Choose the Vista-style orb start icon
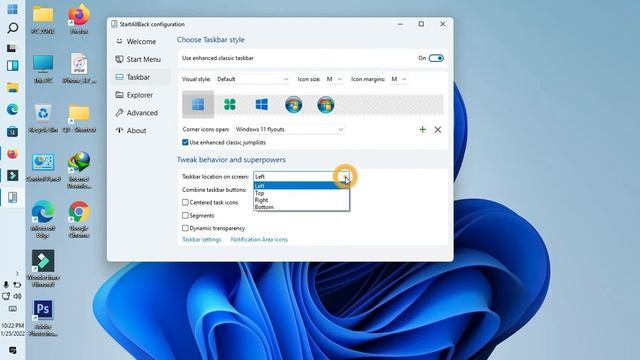The height and width of the screenshot is (360, 640). click(x=326, y=105)
